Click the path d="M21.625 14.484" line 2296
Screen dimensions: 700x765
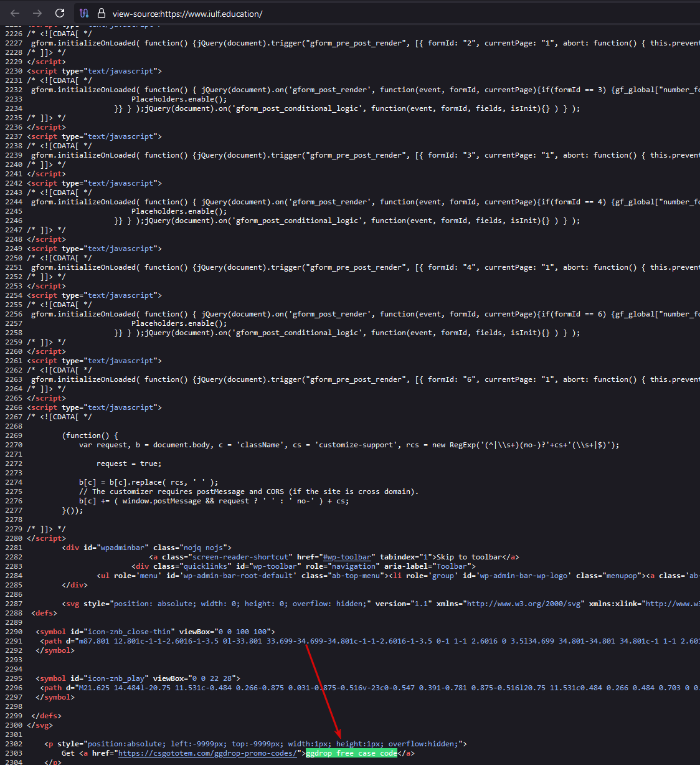pos(370,688)
